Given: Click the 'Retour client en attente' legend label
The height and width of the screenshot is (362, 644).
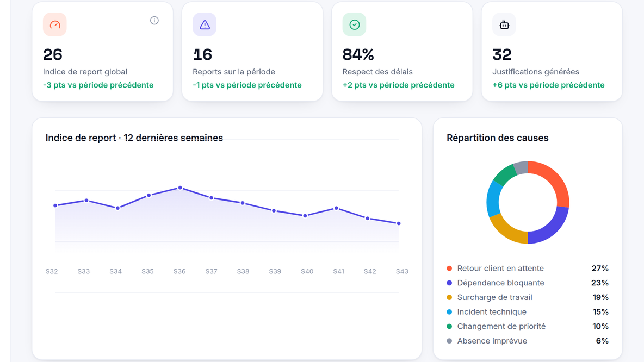Looking at the screenshot, I should pyautogui.click(x=500, y=269).
